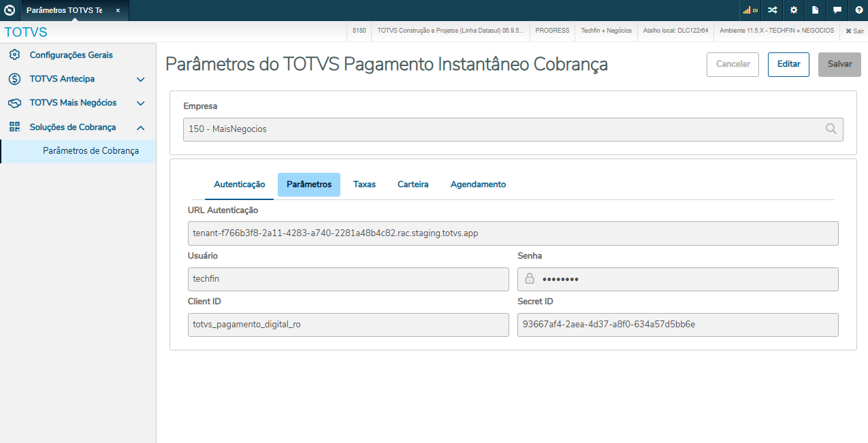This screenshot has height=443, width=868.
Task: Click the Client ID label
Action: point(204,301)
